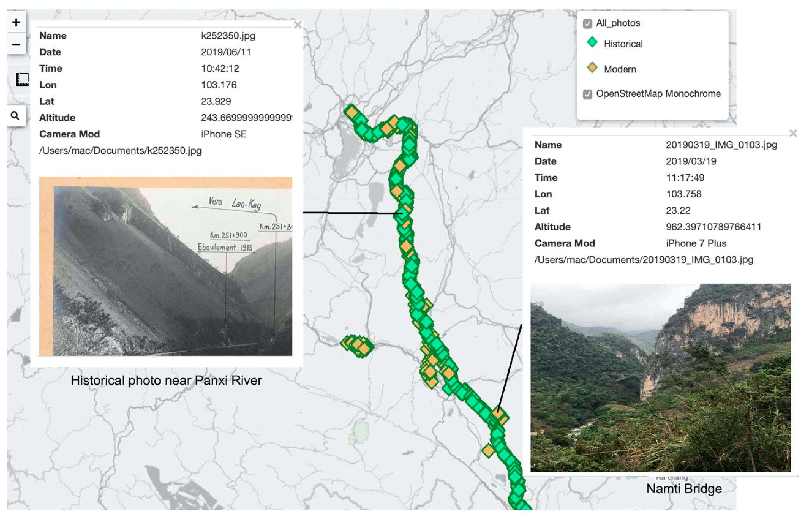Close the 20190319_IMG_0103.jpg popup

[x=793, y=133]
